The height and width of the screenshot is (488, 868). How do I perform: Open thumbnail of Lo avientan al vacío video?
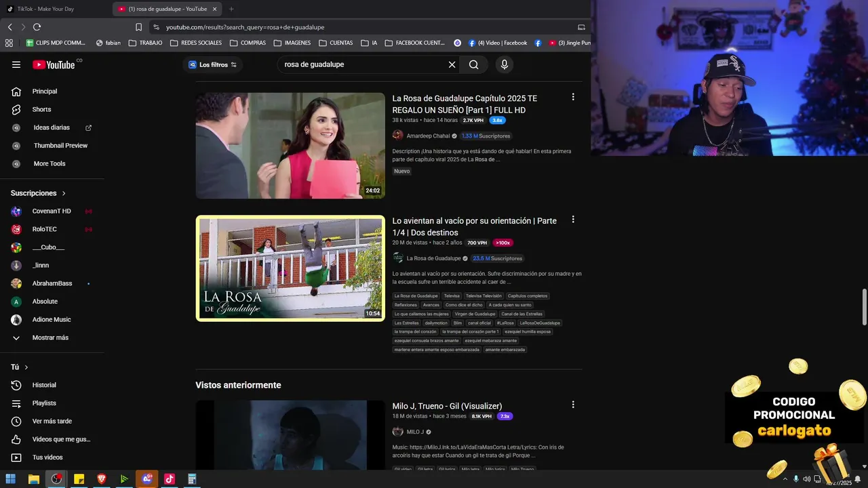[290, 268]
